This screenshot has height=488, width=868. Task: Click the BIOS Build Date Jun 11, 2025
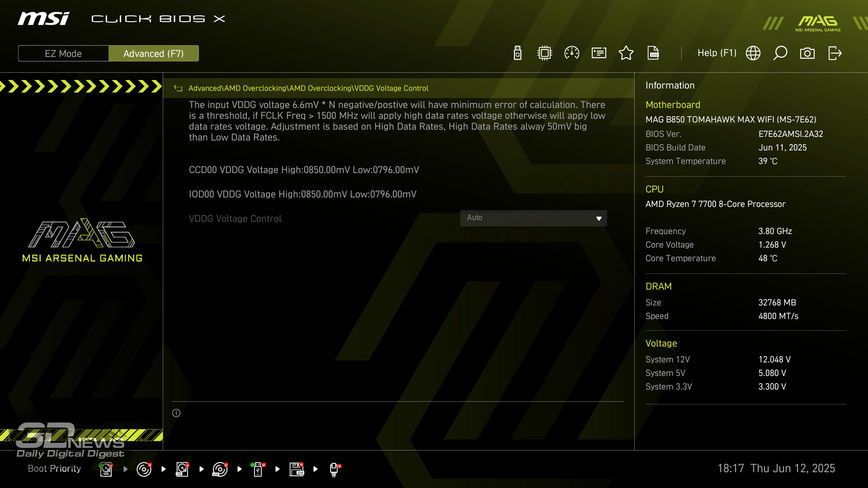coord(783,148)
